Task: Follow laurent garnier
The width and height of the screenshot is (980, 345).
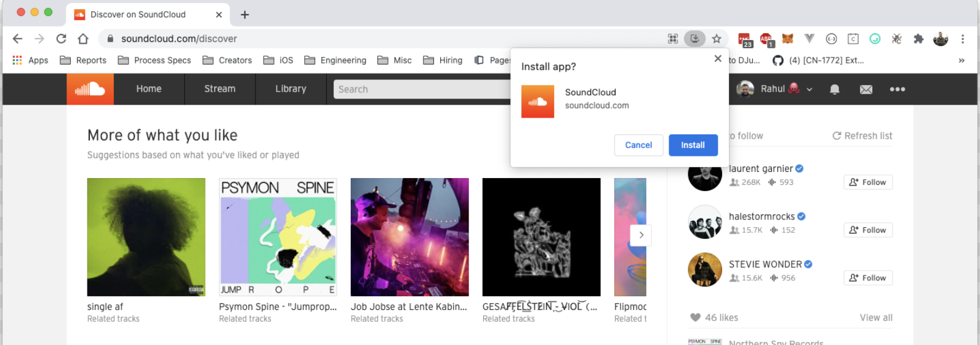Action: (x=868, y=182)
